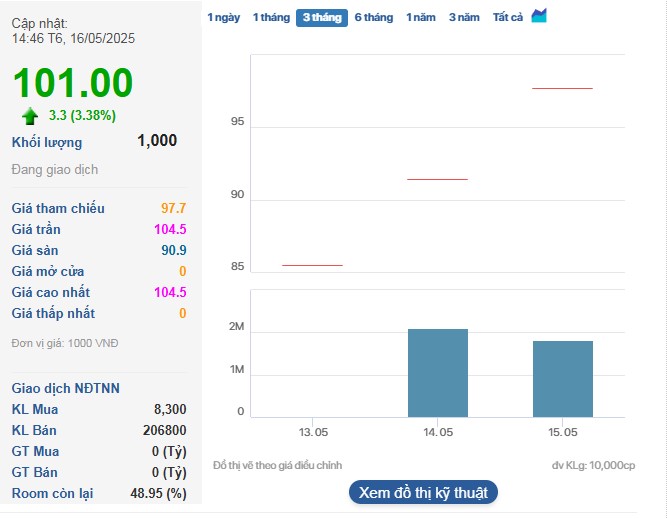Select the 14.05 red price line
This screenshot has width=667, height=519.
tap(437, 179)
